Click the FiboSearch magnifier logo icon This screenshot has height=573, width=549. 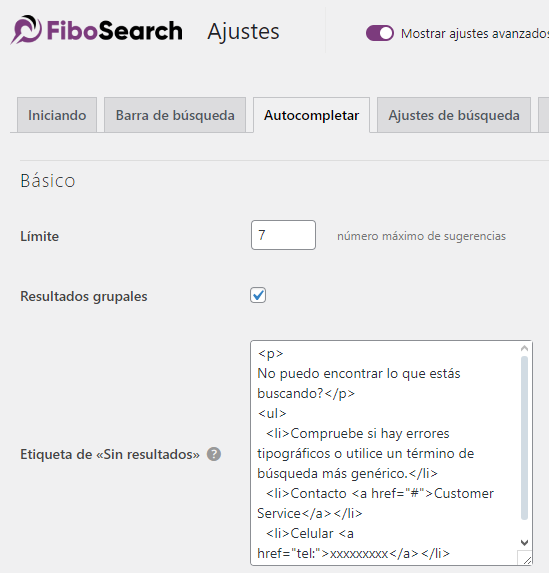tap(26, 30)
